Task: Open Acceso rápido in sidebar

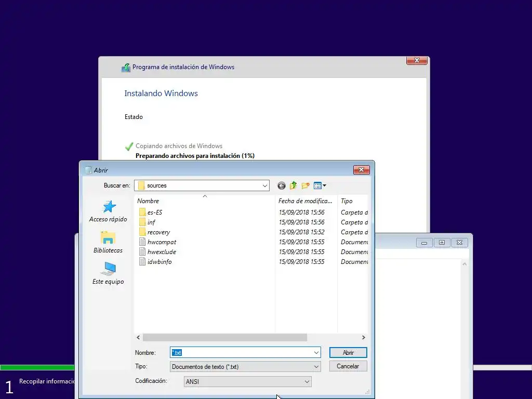Action: click(108, 211)
